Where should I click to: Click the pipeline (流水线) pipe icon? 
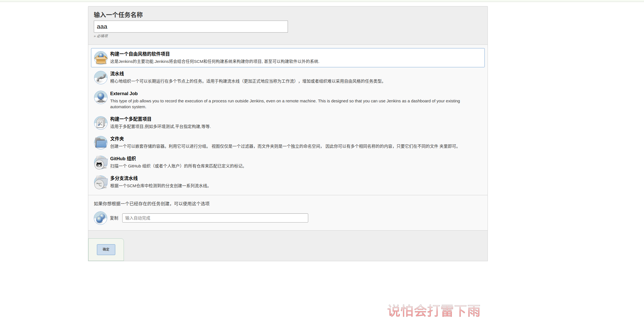pyautogui.click(x=101, y=78)
